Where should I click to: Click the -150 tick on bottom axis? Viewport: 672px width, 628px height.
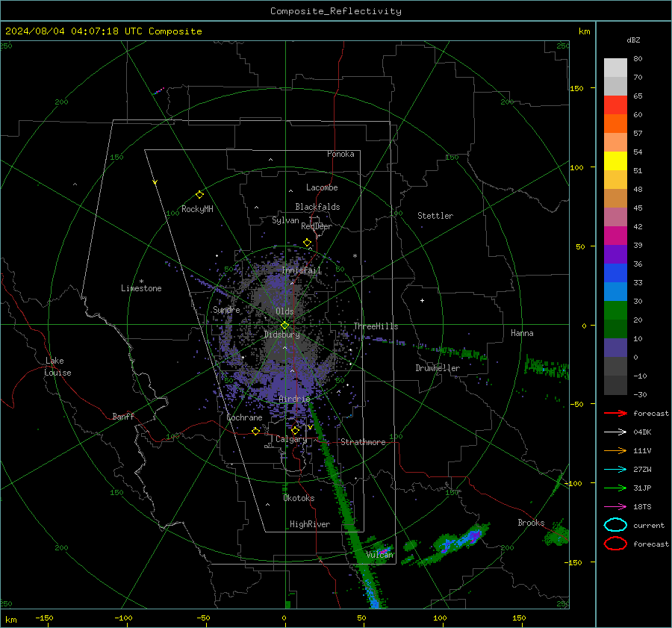point(45,618)
